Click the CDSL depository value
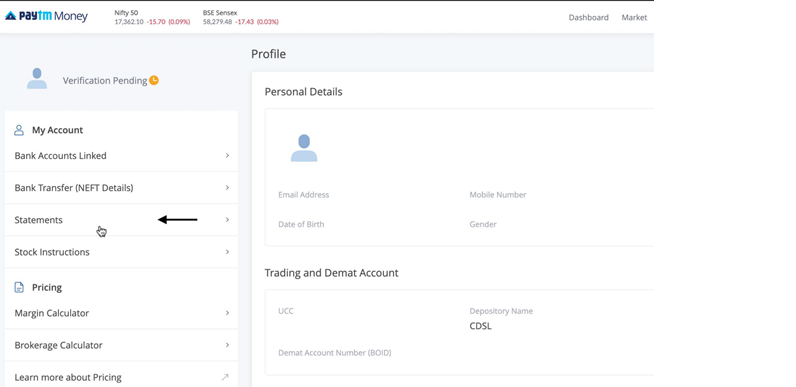 tap(480, 326)
